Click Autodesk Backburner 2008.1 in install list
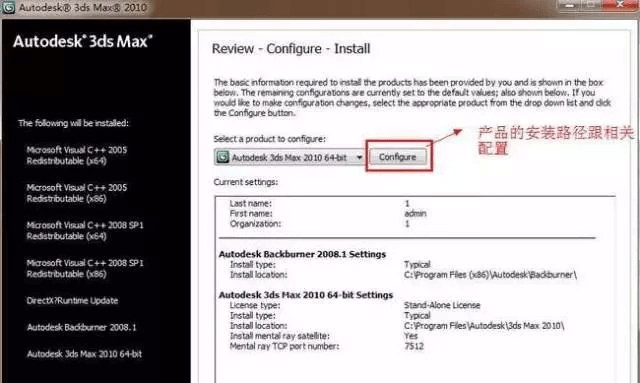The width and height of the screenshot is (640, 383). (x=82, y=327)
